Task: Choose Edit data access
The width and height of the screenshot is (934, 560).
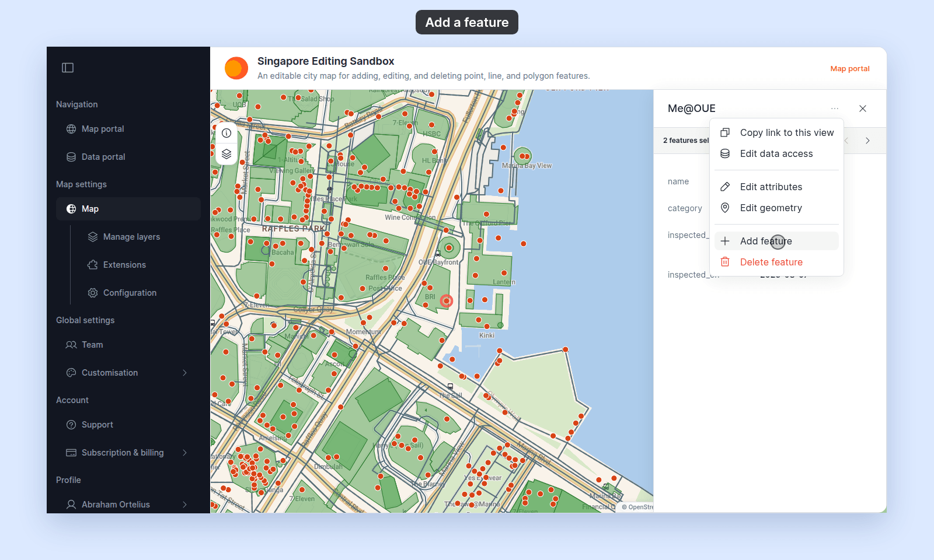Action: coord(776,153)
